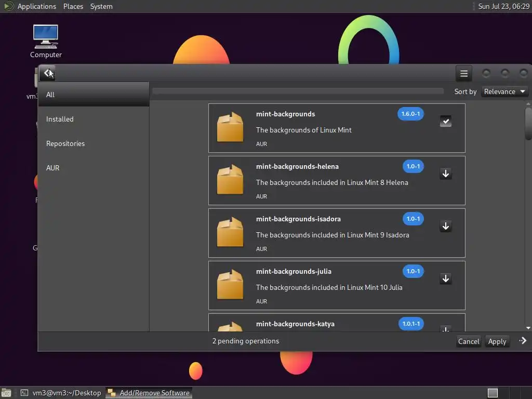532x399 pixels.
Task: Click the clock showing Sun Jul 23
Action: pyautogui.click(x=503, y=6)
